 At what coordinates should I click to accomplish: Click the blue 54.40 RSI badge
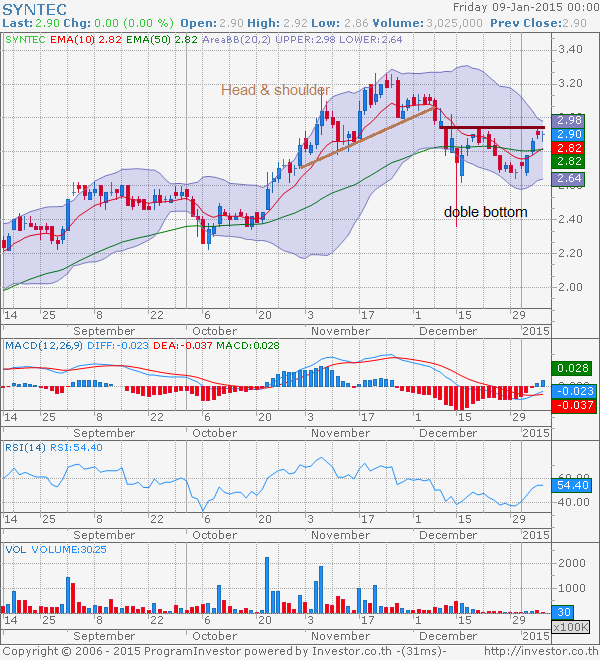(571, 485)
